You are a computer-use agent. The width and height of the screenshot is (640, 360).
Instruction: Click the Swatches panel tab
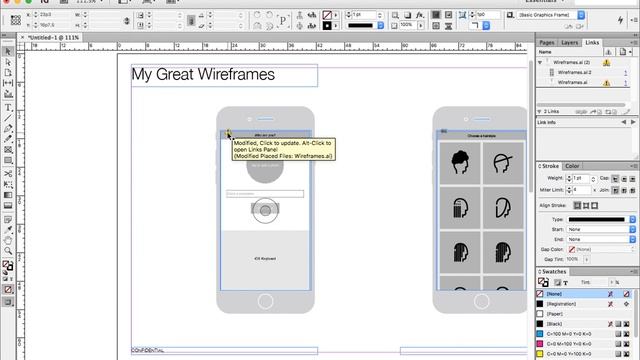[553, 271]
